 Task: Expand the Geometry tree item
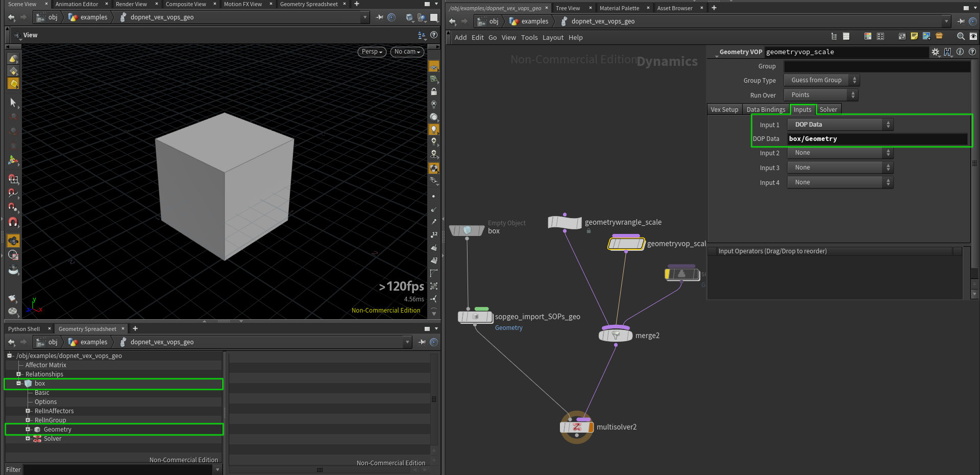coord(28,430)
